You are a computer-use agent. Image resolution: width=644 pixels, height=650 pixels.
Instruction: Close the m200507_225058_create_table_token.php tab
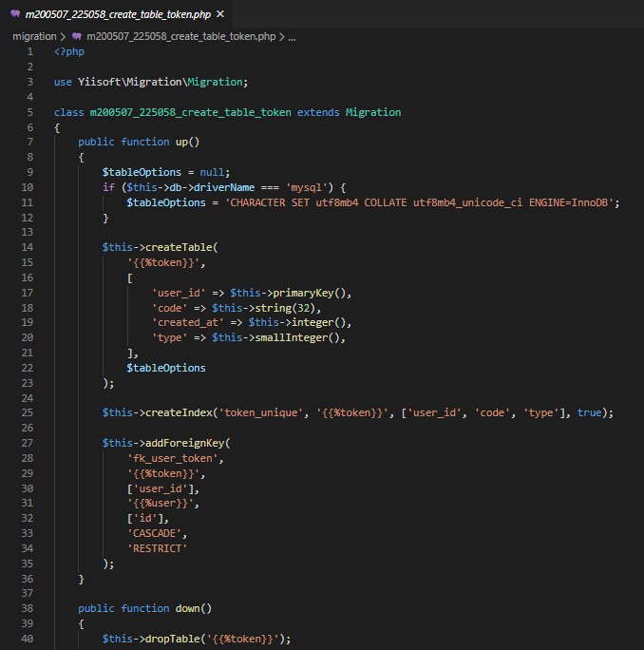pyautogui.click(x=220, y=14)
